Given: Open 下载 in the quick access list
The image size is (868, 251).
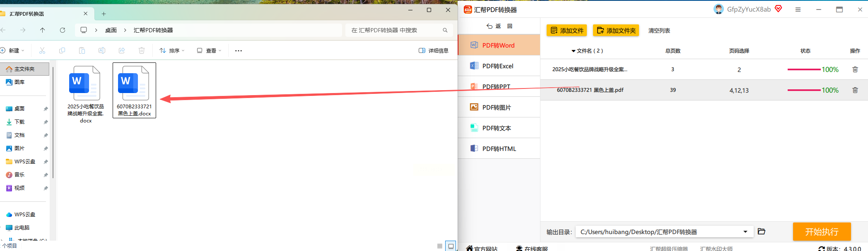Looking at the screenshot, I should pos(19,122).
